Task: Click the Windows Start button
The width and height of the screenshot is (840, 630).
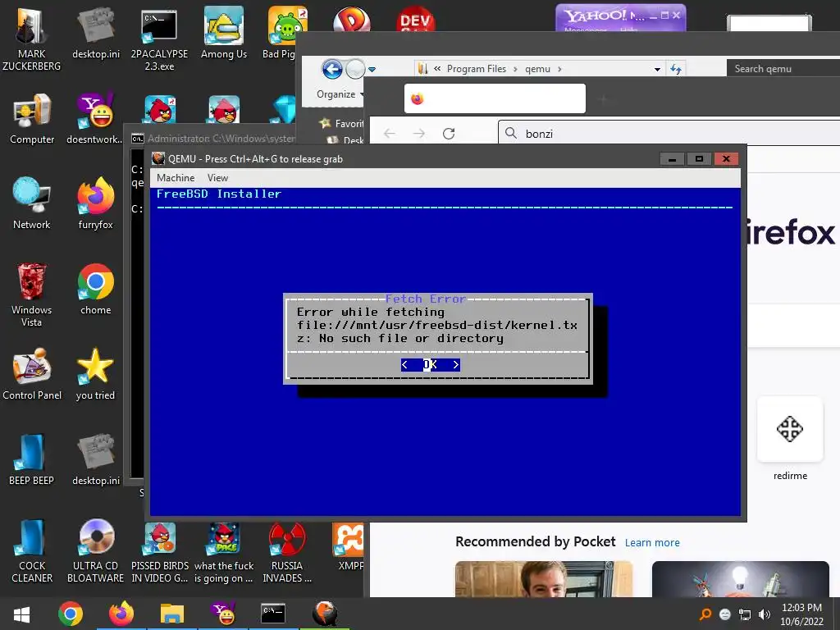Action: point(21,614)
